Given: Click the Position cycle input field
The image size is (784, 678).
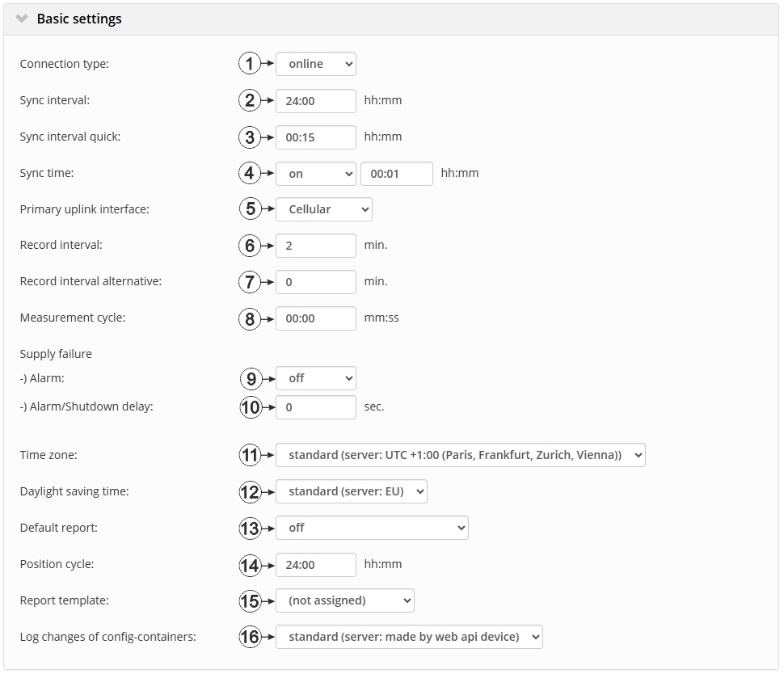Looking at the screenshot, I should click(315, 565).
